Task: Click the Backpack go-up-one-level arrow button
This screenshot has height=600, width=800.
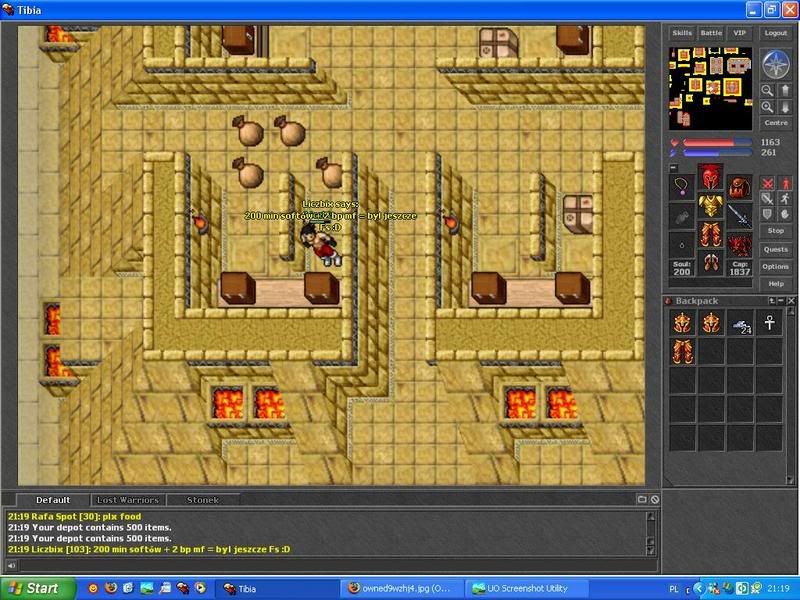Action: pyautogui.click(x=771, y=301)
